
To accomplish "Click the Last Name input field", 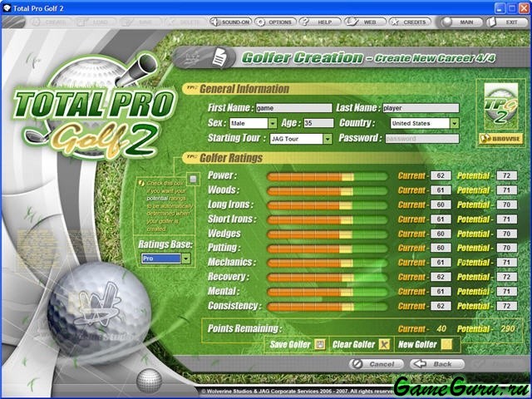I will point(421,108).
